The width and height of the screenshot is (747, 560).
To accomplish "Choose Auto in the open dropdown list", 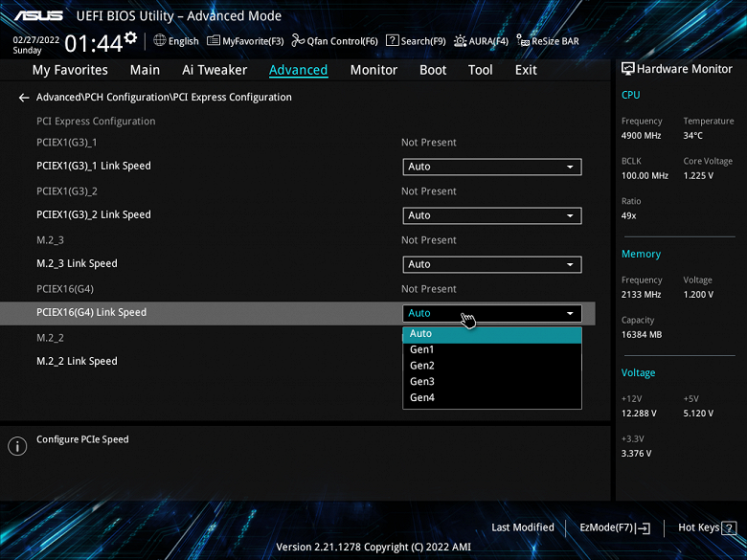I will pyautogui.click(x=492, y=334).
